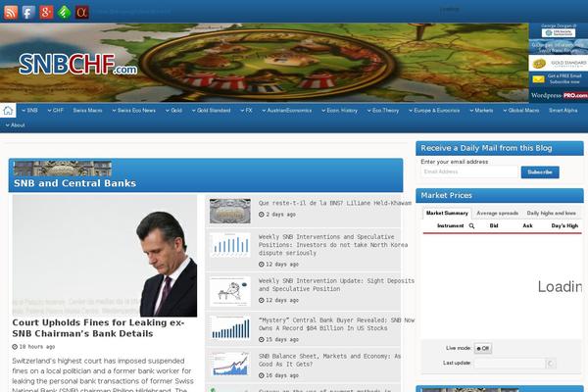Open the green Feedly icon

coord(64,13)
